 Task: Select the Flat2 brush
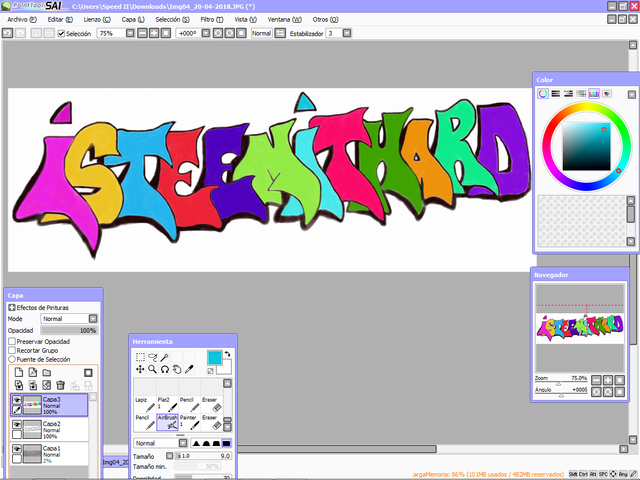click(x=165, y=402)
